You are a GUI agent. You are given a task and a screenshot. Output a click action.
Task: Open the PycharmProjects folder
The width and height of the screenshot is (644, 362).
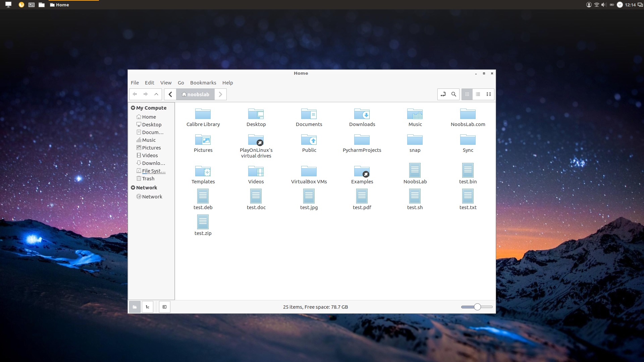362,140
